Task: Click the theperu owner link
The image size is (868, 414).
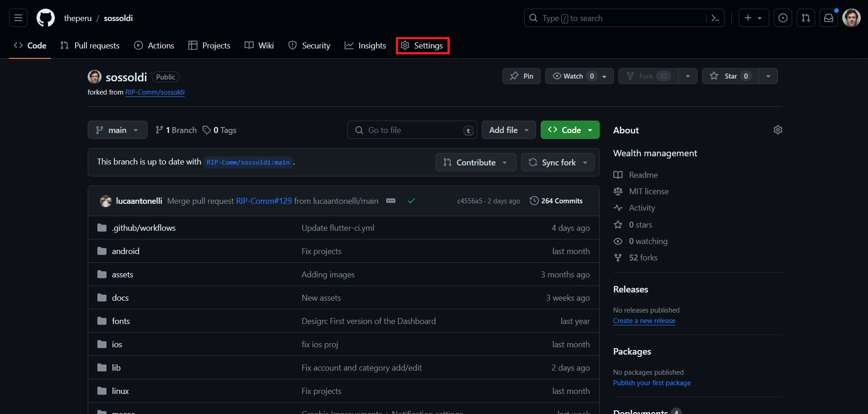Action: 78,18
